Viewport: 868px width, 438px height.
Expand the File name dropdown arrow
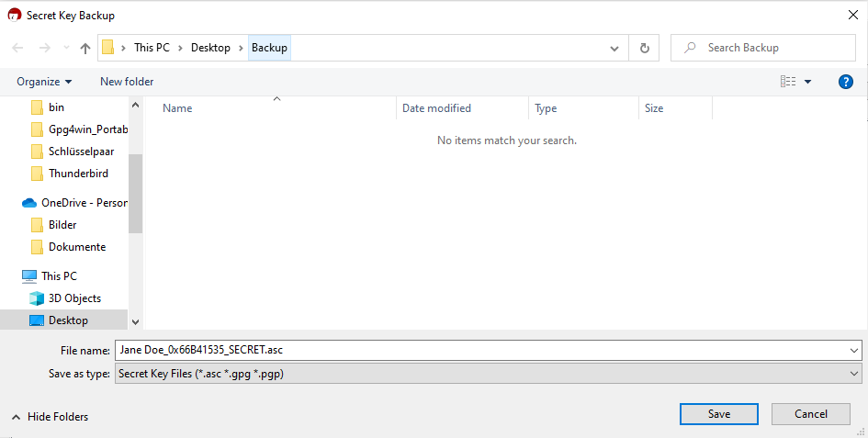click(854, 350)
